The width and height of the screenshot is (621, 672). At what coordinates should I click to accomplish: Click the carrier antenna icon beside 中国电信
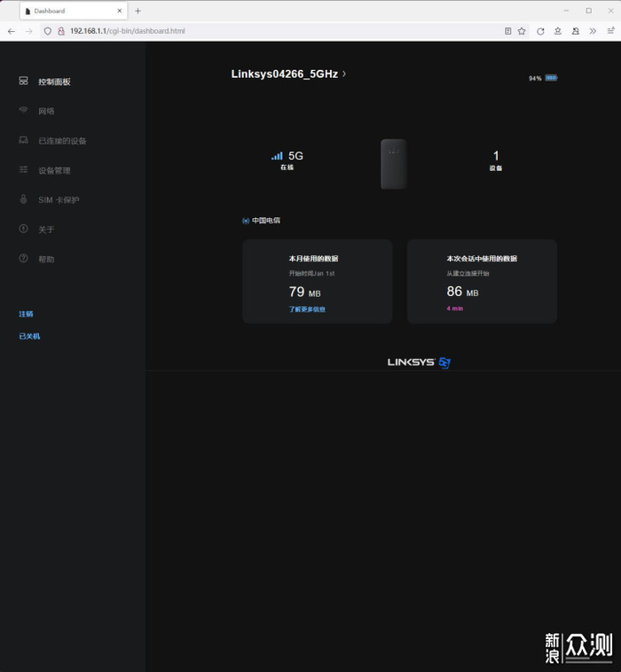(246, 221)
